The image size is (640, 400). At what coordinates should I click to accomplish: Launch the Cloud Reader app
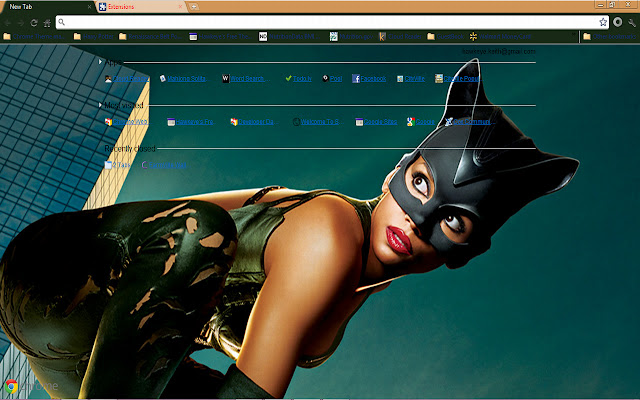coord(127,79)
